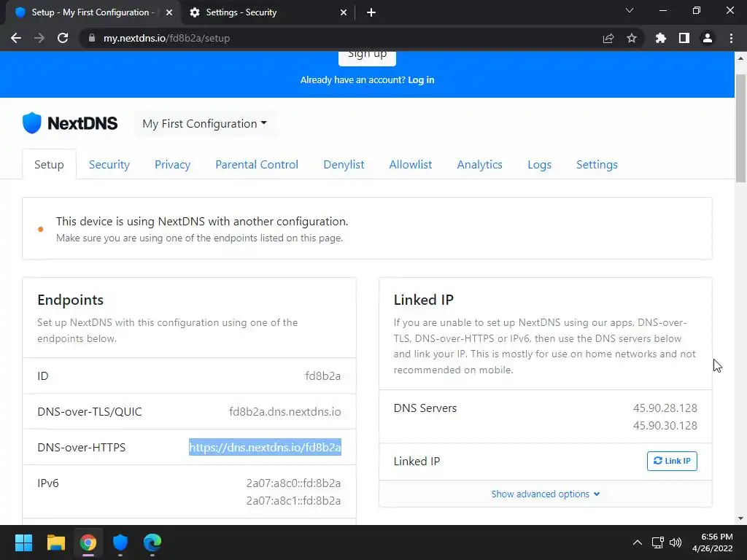747x560 pixels.
Task: Click the Chrome taskbar icon
Action: point(88,542)
